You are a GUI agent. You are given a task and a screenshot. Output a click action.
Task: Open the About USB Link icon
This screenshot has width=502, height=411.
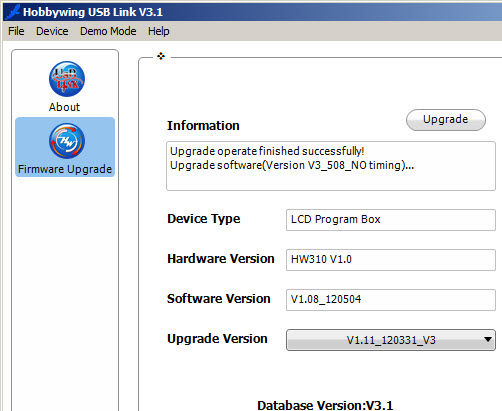tap(67, 79)
